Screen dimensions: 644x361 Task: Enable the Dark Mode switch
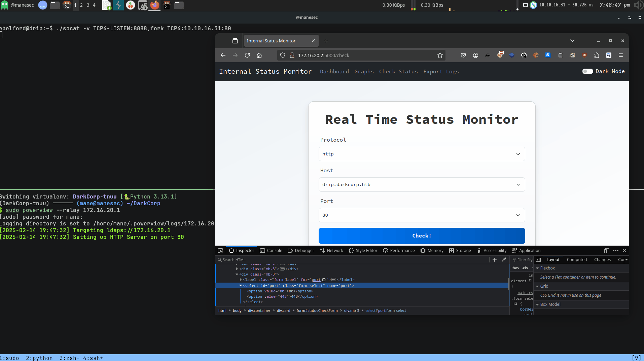588,71
